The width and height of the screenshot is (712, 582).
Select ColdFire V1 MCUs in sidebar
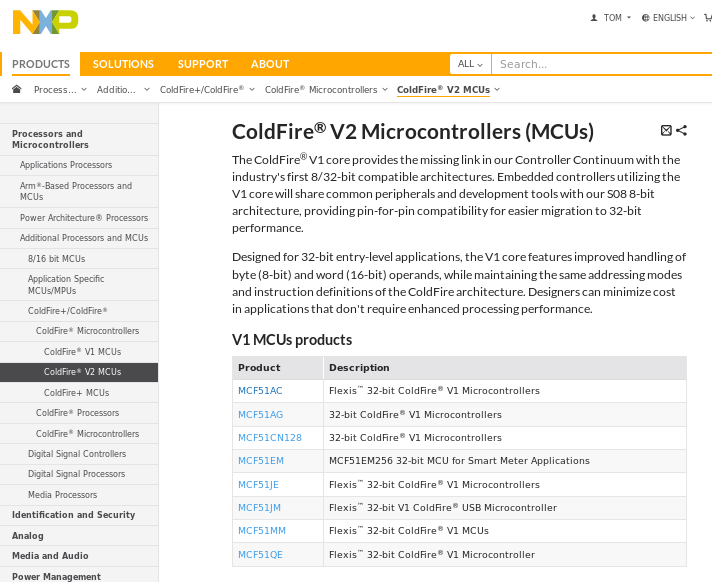coord(82,352)
